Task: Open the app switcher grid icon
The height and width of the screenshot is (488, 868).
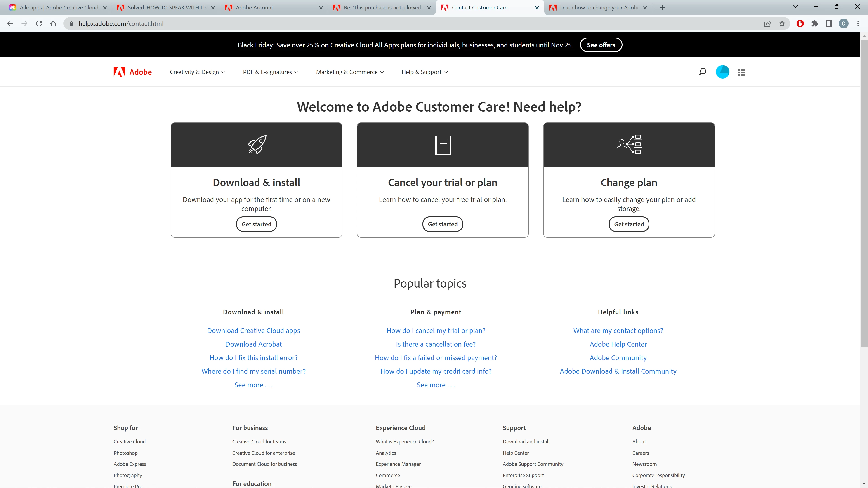Action: coord(741,72)
